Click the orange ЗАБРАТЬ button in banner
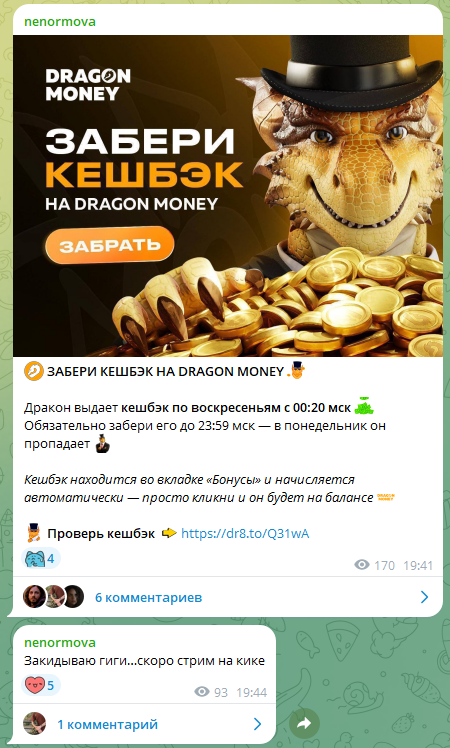Screen dimensions: 450x748 point(109,245)
